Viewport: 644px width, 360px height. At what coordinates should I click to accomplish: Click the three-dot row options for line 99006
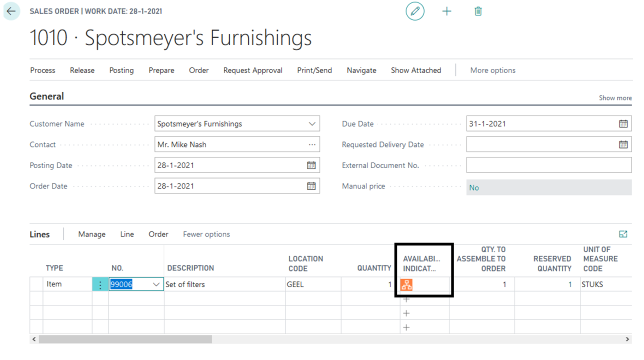(x=100, y=284)
